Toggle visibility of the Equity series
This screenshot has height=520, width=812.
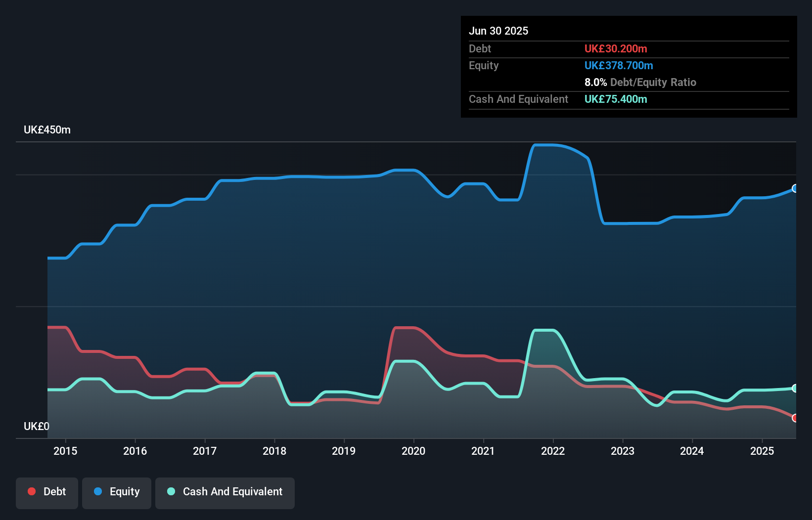117,492
